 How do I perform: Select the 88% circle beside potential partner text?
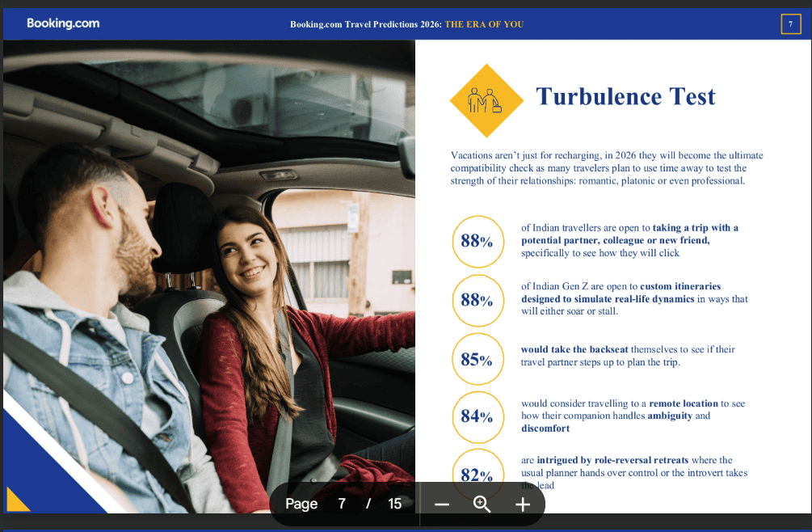click(477, 241)
